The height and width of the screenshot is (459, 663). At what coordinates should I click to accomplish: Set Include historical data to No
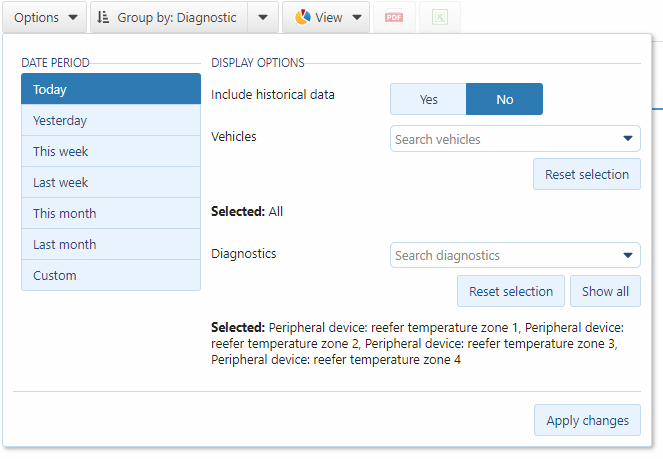504,99
